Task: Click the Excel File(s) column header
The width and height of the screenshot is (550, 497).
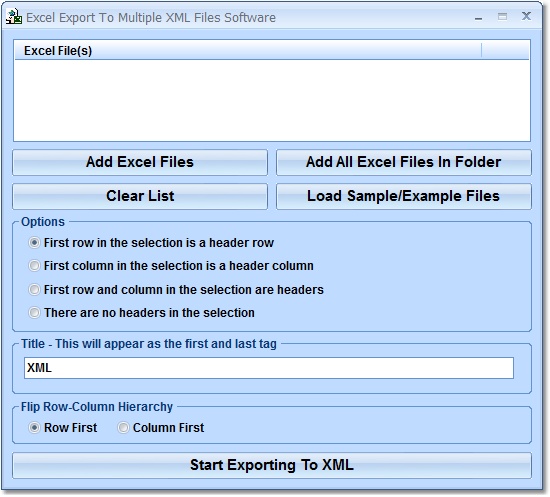Action: click(x=248, y=51)
